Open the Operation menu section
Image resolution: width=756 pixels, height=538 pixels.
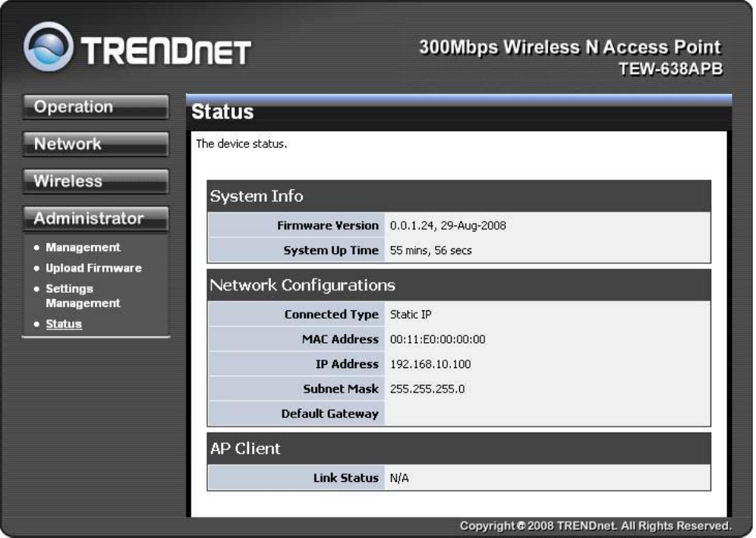[96, 106]
